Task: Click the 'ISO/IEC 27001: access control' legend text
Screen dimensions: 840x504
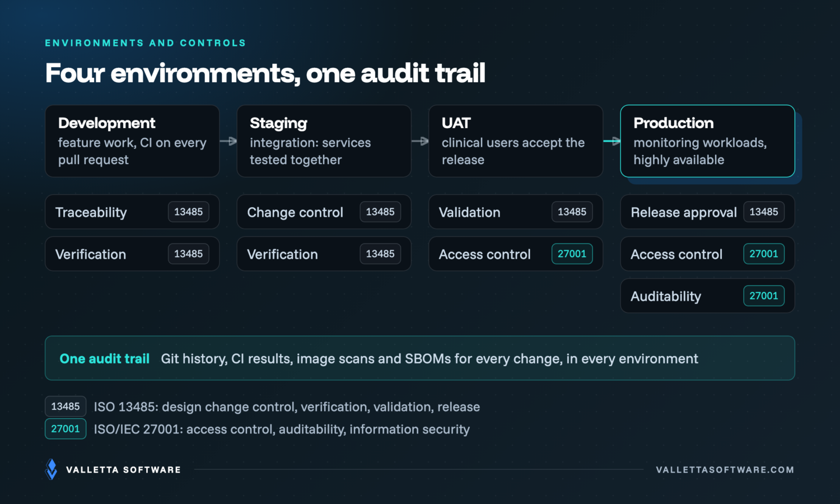Action: point(282,430)
